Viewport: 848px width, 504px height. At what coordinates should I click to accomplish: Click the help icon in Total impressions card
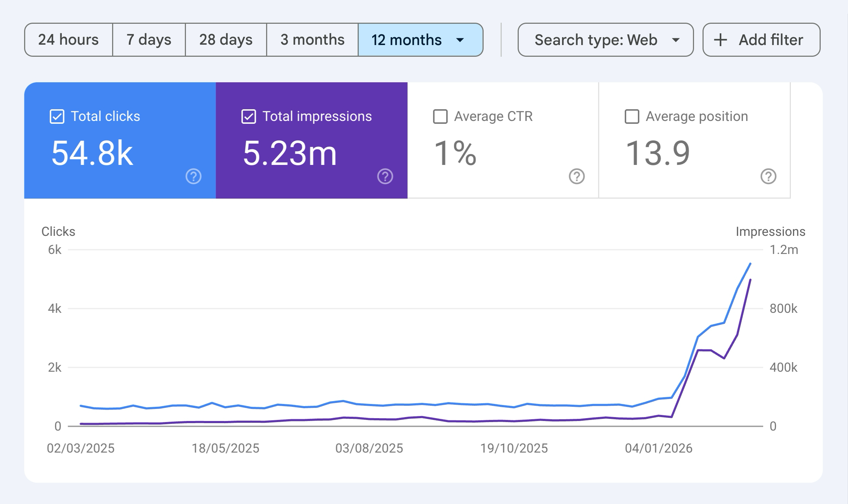(385, 176)
